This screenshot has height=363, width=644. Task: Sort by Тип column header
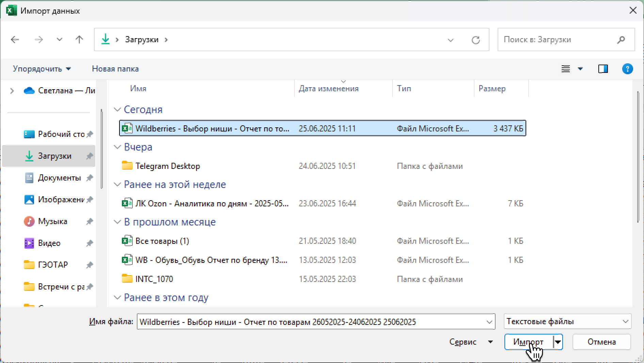point(404,89)
